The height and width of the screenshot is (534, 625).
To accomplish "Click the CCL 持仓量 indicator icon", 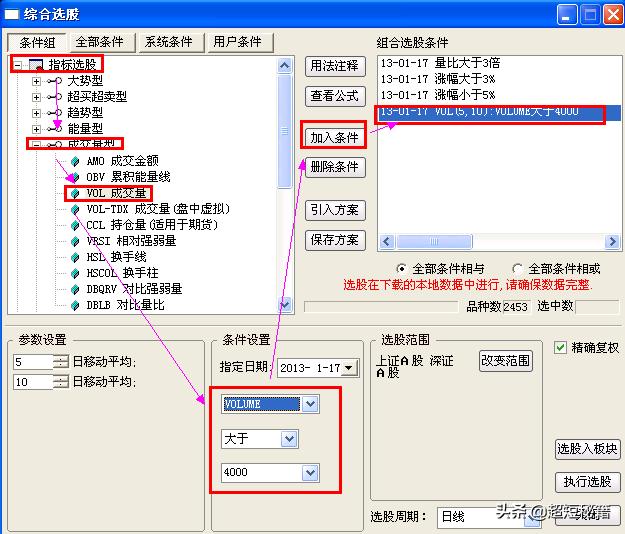I will point(75,225).
